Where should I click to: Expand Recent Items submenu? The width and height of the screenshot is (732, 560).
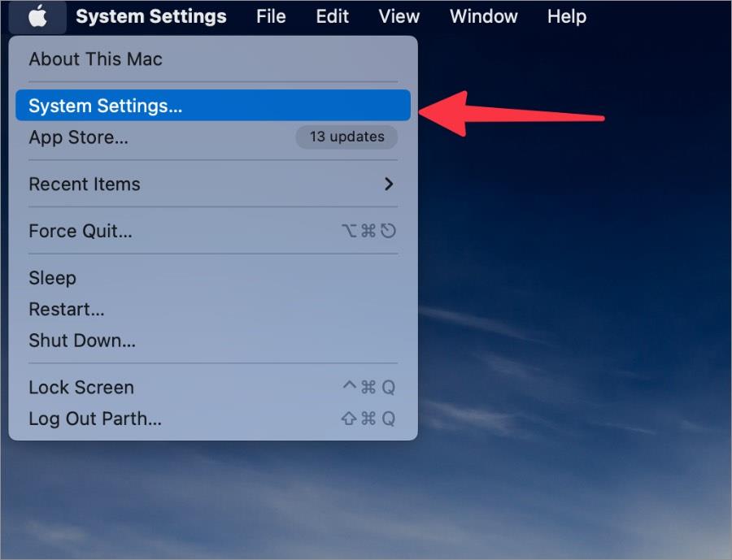(x=213, y=184)
